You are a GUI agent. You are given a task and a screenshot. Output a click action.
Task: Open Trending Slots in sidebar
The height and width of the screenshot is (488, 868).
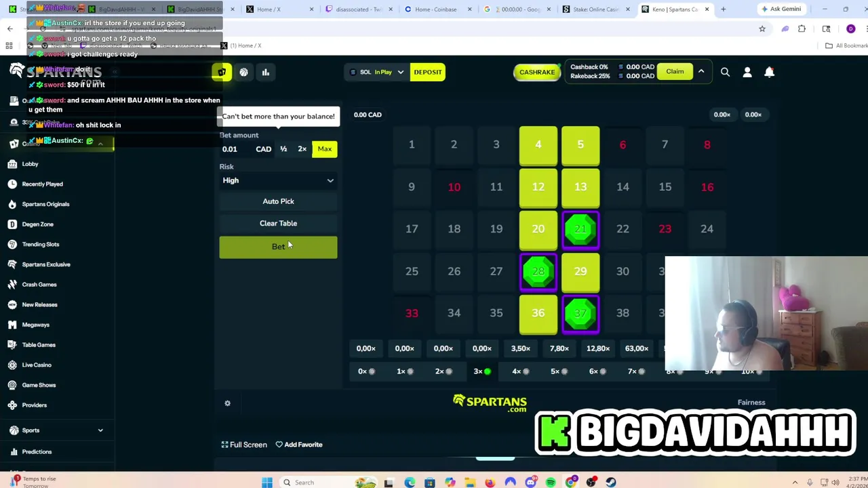click(40, 244)
